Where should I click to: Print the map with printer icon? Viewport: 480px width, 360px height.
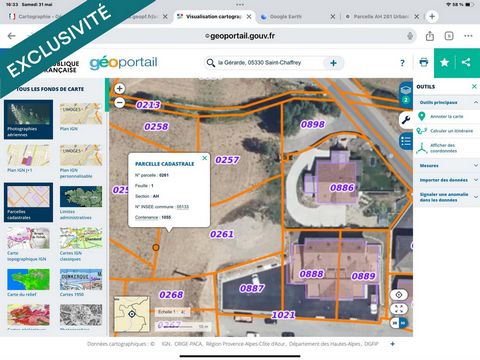(x=423, y=62)
